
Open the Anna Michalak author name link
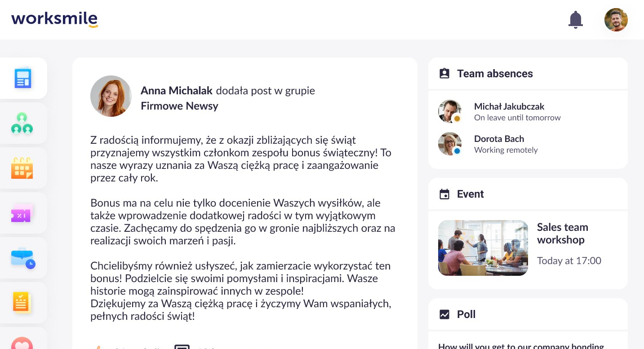point(177,91)
